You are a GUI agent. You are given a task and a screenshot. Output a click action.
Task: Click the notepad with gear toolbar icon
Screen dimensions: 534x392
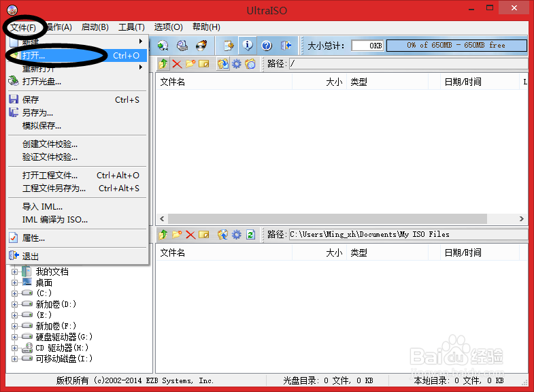(229, 46)
